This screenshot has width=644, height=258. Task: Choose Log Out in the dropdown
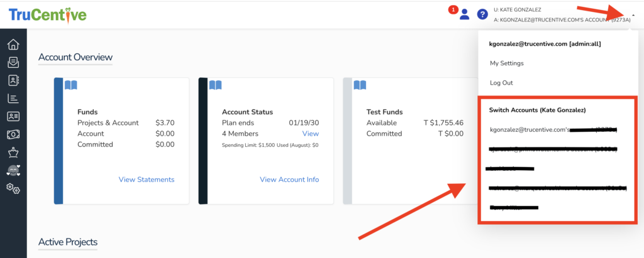[x=501, y=83]
